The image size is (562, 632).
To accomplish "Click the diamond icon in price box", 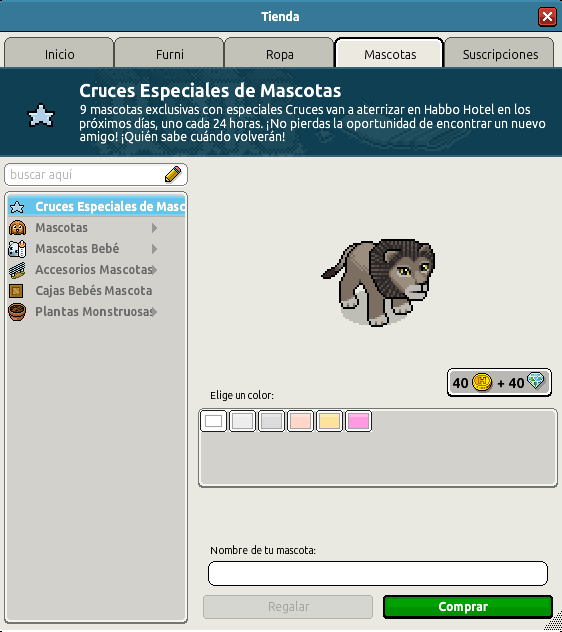I will (536, 380).
